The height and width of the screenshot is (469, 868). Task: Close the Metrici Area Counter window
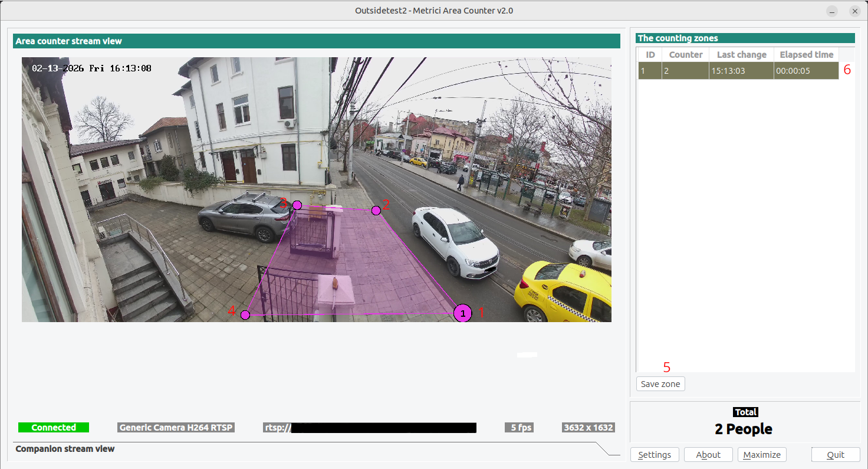(x=854, y=11)
